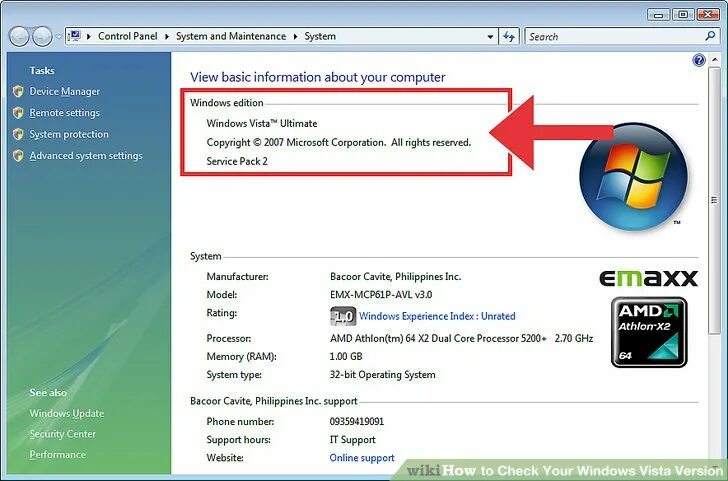Click the AMD Athlon X2 64 logo

tap(649, 332)
